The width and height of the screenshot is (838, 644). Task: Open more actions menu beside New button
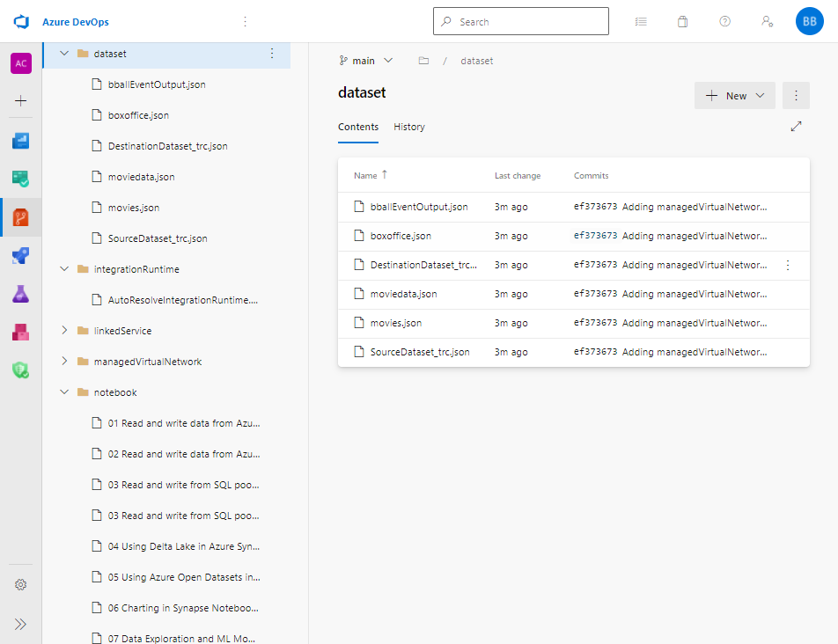tap(796, 96)
